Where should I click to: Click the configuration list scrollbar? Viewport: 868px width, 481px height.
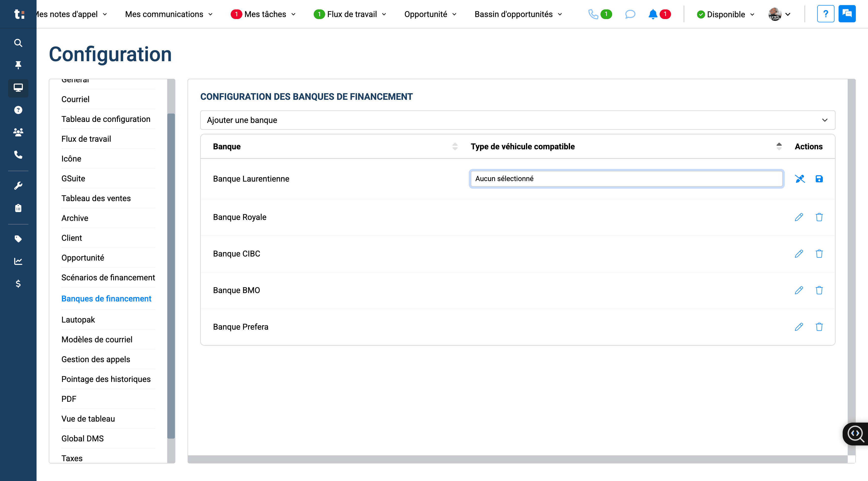(171, 276)
